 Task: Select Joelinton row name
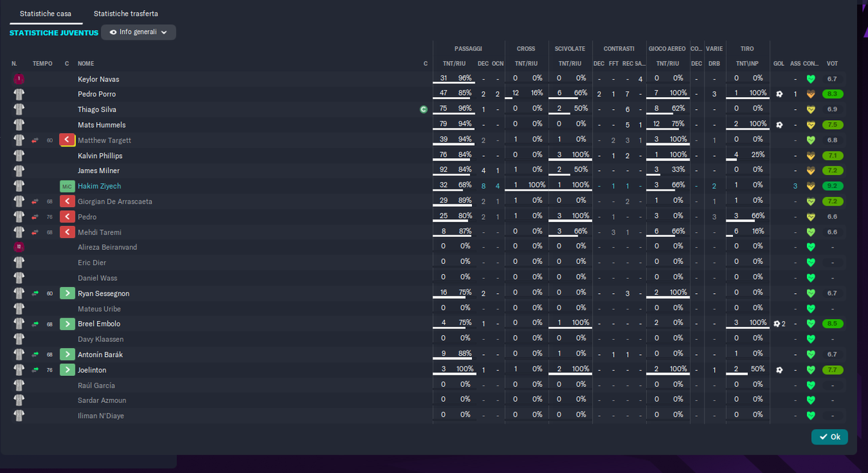click(x=92, y=370)
